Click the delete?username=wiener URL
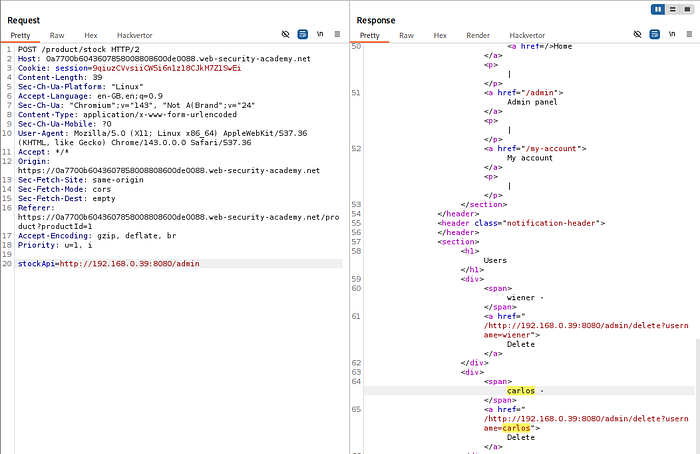700x454 pixels. click(586, 330)
